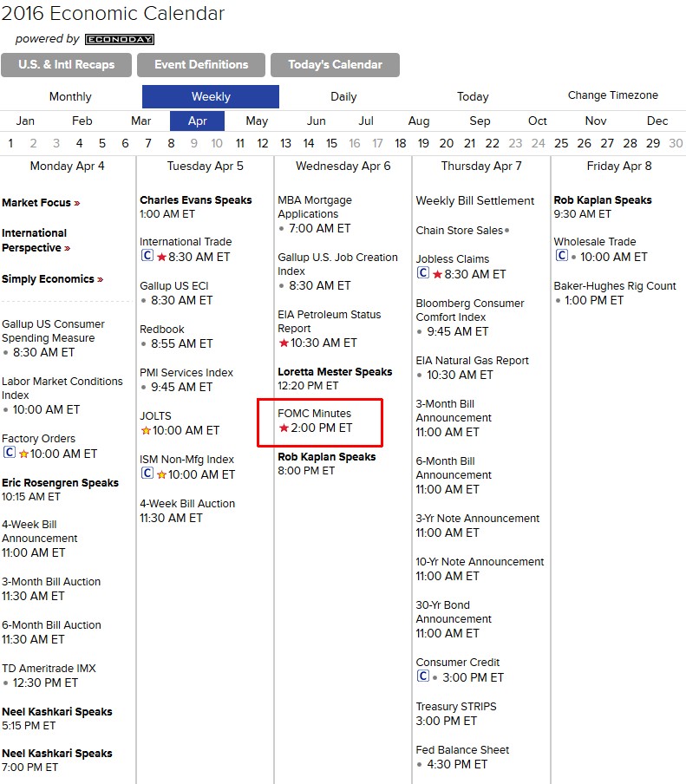
Task: Click the C icon under Wholesale Trade
Action: coord(561,256)
